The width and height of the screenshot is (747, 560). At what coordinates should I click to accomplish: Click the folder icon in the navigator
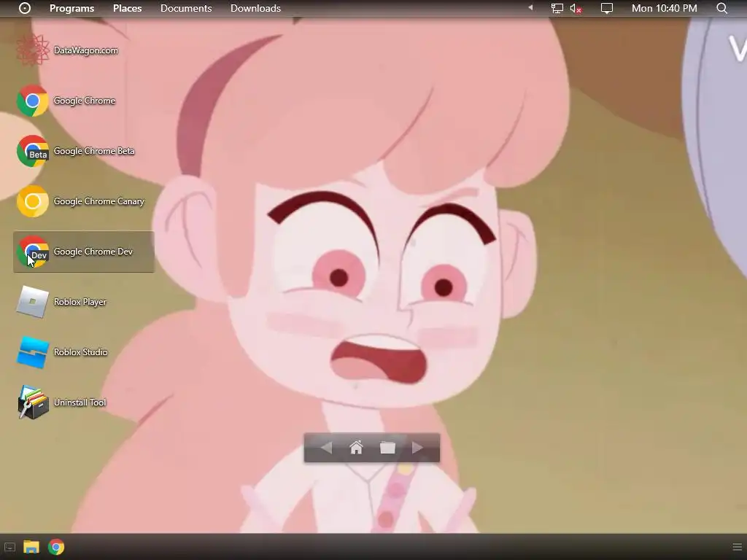coord(387,448)
